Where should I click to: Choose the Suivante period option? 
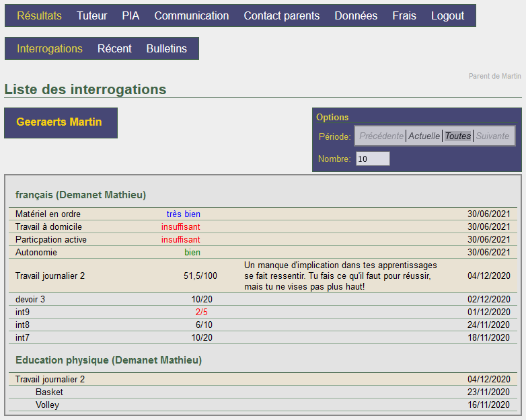click(x=492, y=136)
